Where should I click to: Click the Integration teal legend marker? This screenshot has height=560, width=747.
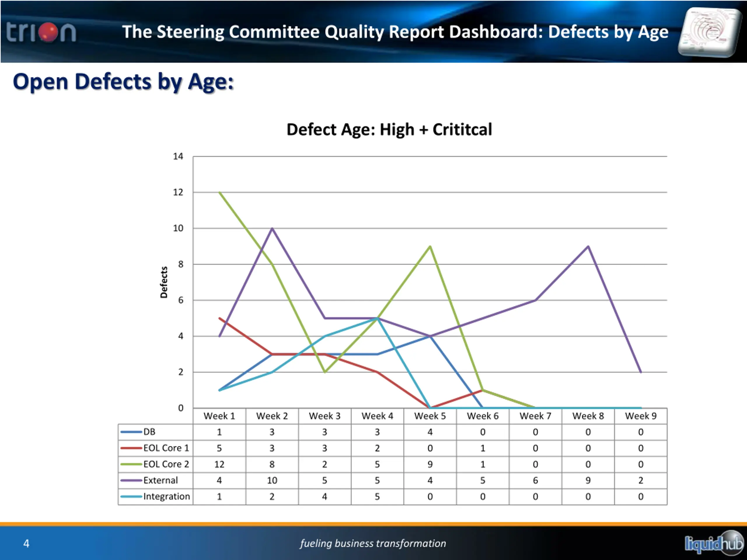pyautogui.click(x=131, y=496)
